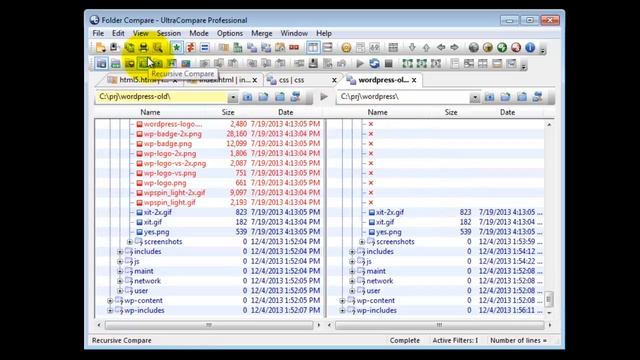The width and height of the screenshot is (640, 360).
Task: Go to previous difference with up arrow icon
Action: pyautogui.click(x=426, y=47)
